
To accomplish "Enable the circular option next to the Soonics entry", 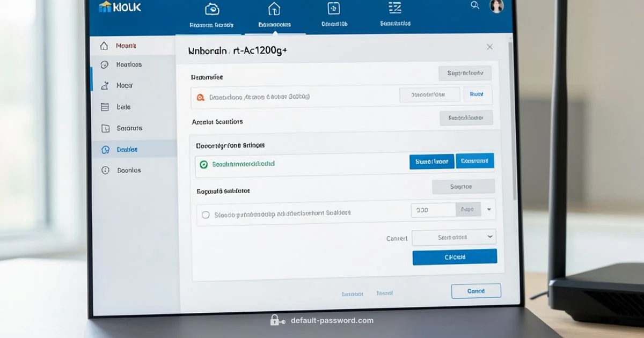I will [105, 170].
